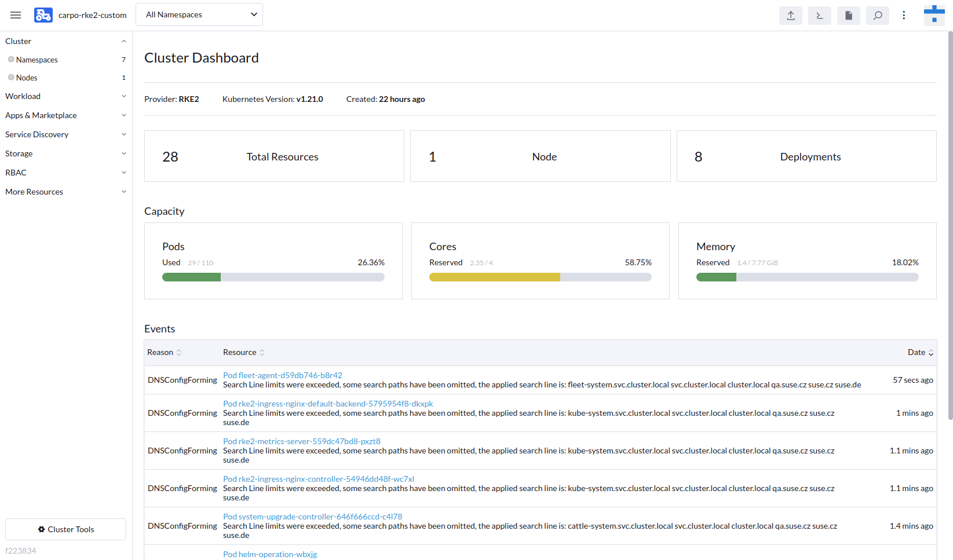Viewport: 953px width, 560px height.
Task: Sort events by Reason column
Action: pos(164,352)
